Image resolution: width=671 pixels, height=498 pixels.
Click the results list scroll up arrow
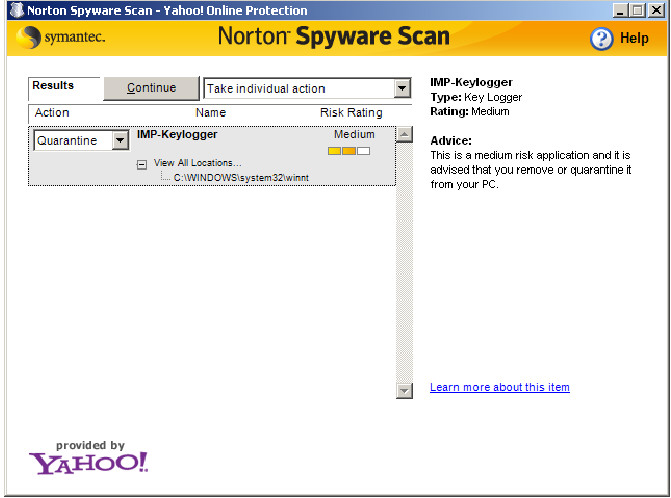404,134
